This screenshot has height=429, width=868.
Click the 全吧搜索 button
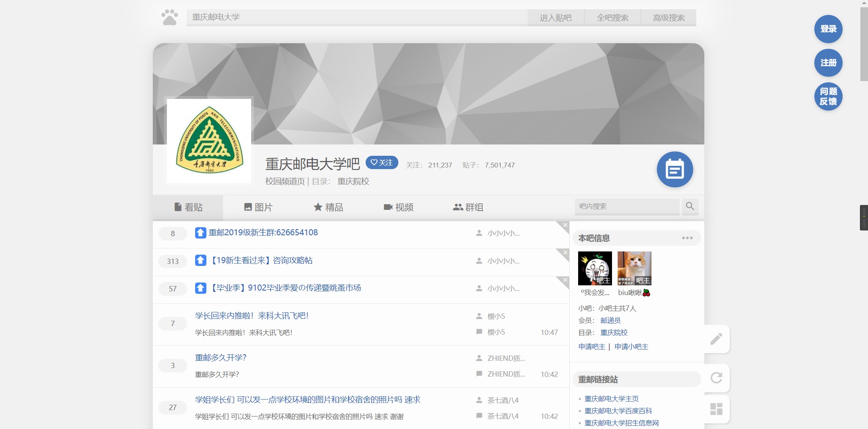click(x=612, y=18)
